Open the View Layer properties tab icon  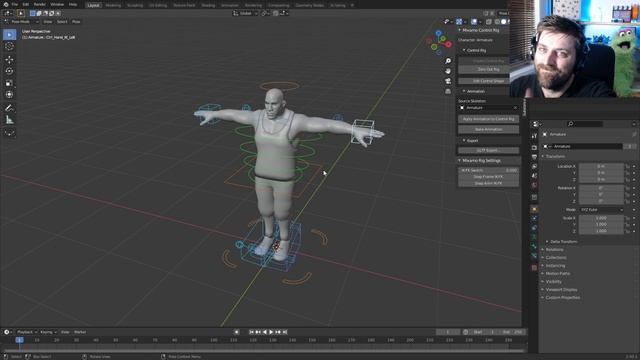tap(534, 167)
